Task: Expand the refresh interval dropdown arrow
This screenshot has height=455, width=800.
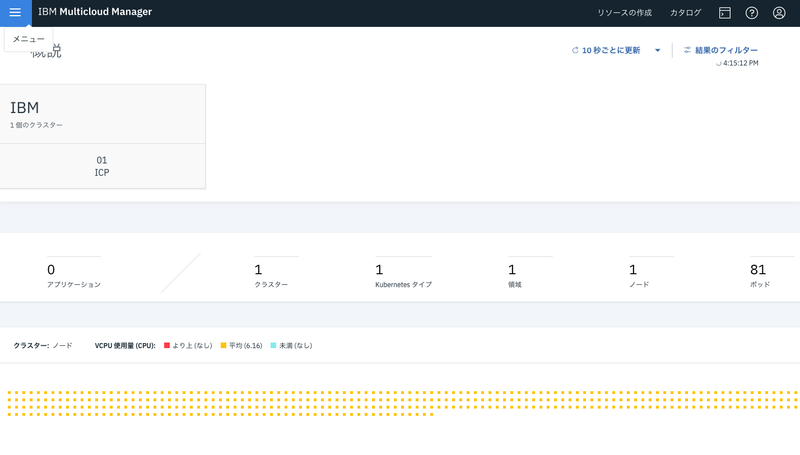Action: 658,50
